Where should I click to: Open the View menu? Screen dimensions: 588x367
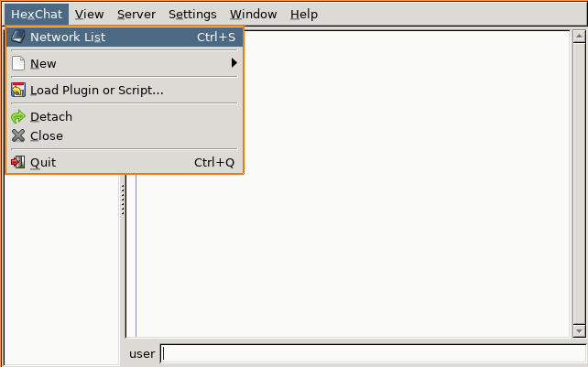point(89,15)
